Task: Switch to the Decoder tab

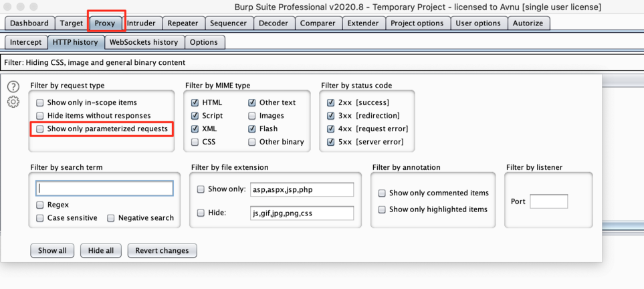Action: coord(274,23)
